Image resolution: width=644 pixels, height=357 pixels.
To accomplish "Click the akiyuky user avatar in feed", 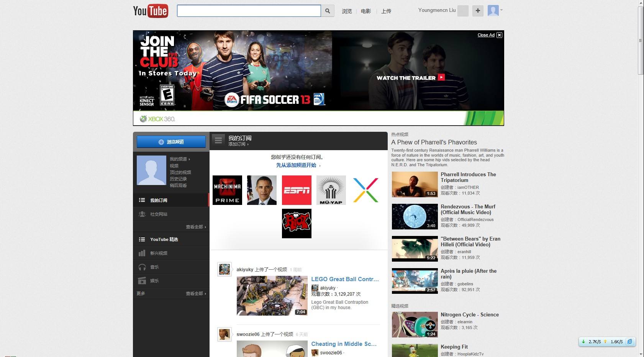I will tap(224, 269).
